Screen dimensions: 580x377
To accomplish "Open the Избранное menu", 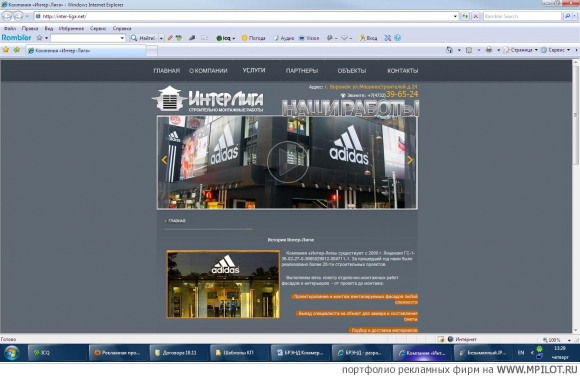I will click(x=71, y=28).
